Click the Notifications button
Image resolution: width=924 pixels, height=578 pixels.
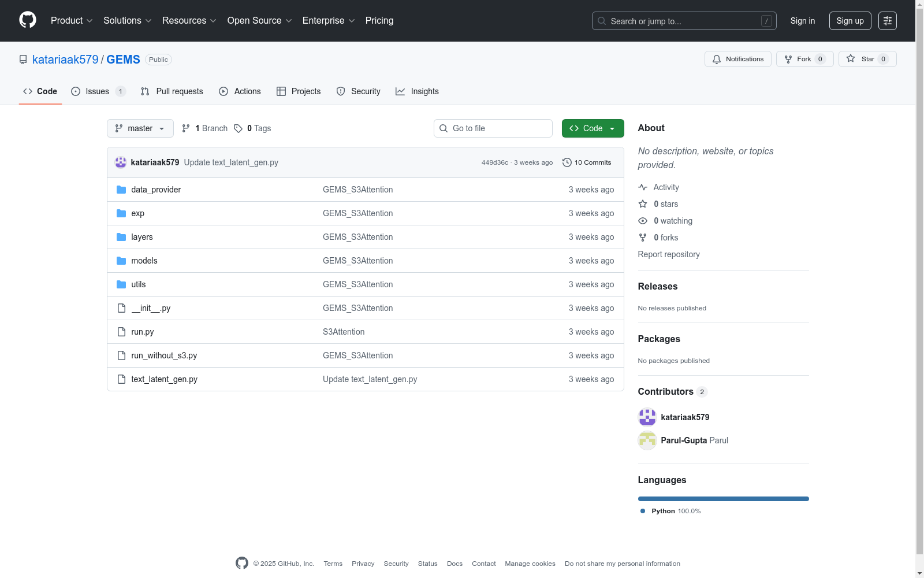tap(738, 59)
